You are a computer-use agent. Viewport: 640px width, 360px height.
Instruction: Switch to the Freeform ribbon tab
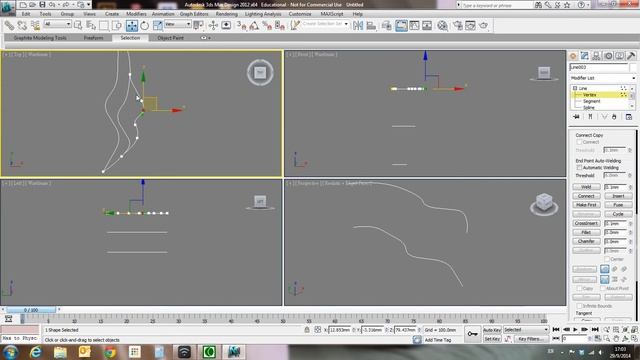point(93,38)
